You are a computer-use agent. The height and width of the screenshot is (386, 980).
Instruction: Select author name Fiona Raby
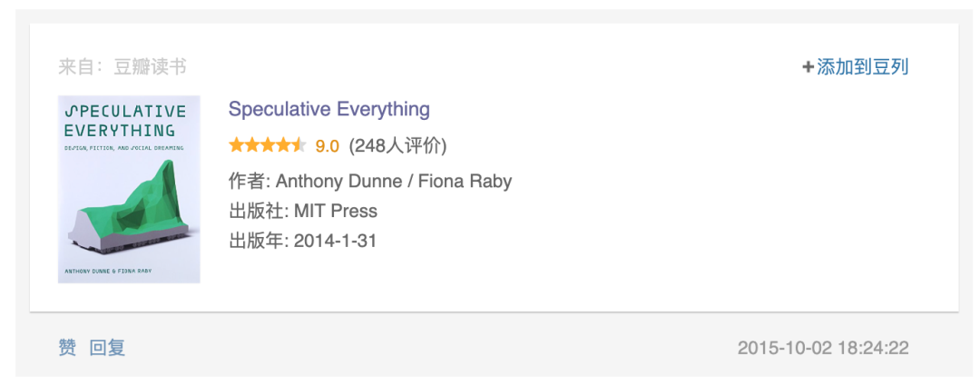tap(465, 182)
